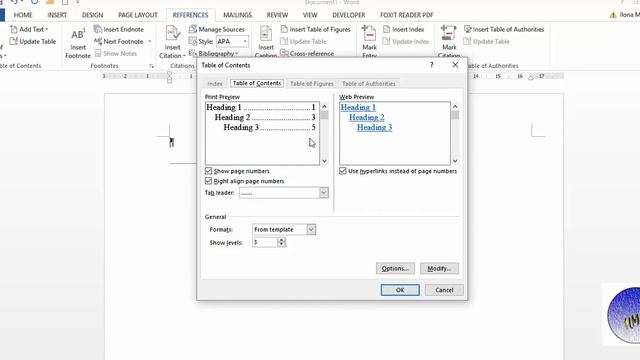Click Update Table in Captions group
Screen dimensions: 640x360
(x=303, y=41)
